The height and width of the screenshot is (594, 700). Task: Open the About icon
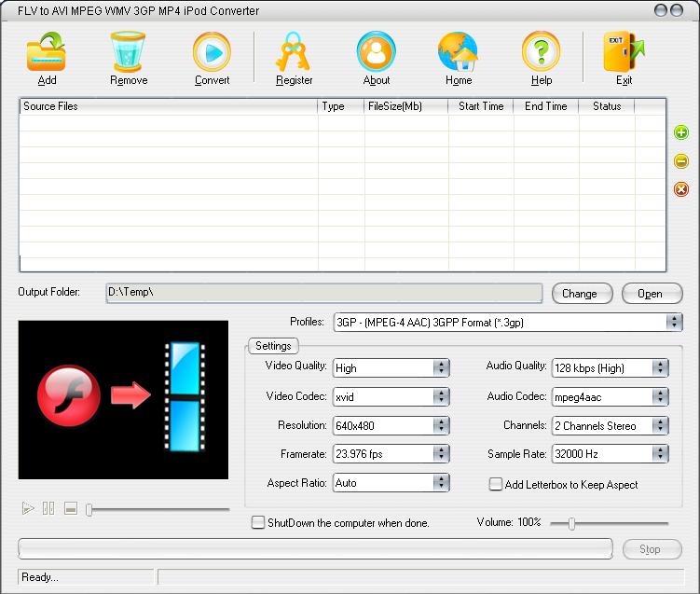pos(376,52)
